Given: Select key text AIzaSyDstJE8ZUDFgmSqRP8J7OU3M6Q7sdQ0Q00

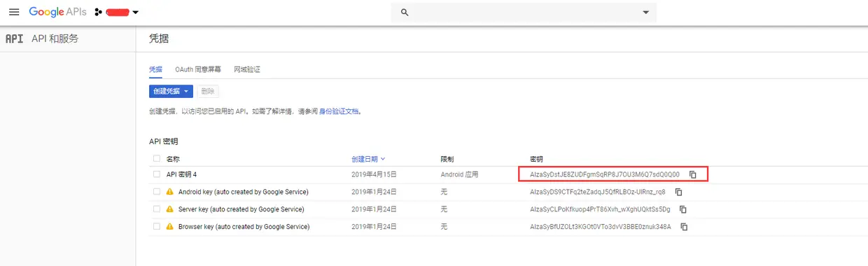Looking at the screenshot, I should tap(605, 174).
